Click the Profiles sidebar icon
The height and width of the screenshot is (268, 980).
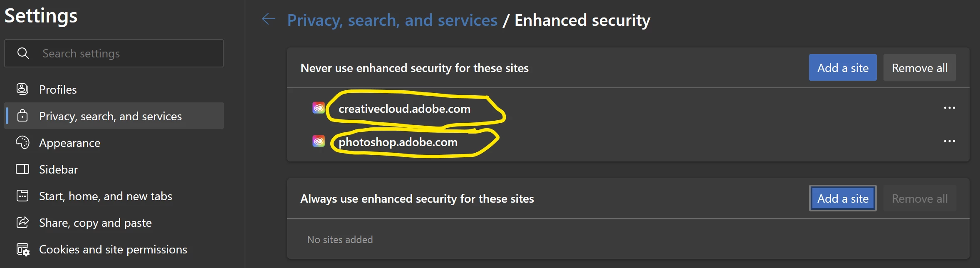click(22, 89)
